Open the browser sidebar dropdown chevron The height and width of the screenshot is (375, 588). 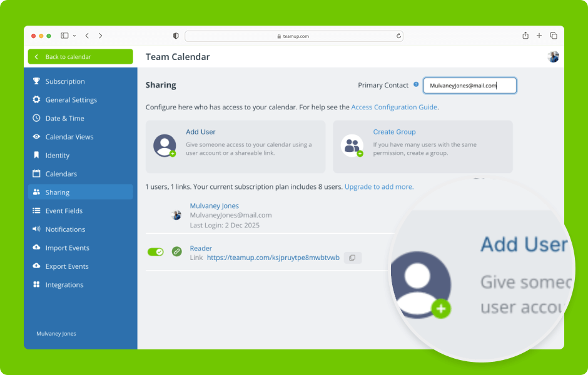coord(73,36)
